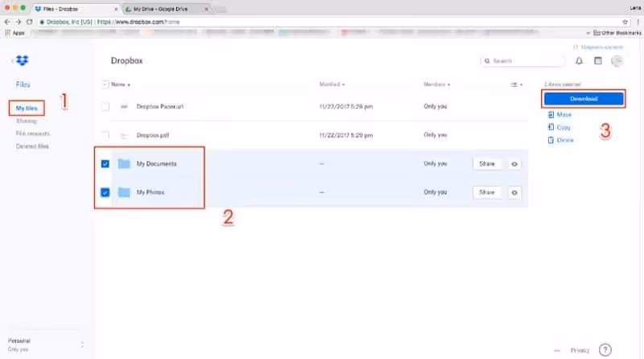Click the eye icon for My Documents
The height and width of the screenshot is (359, 644).
click(x=514, y=163)
